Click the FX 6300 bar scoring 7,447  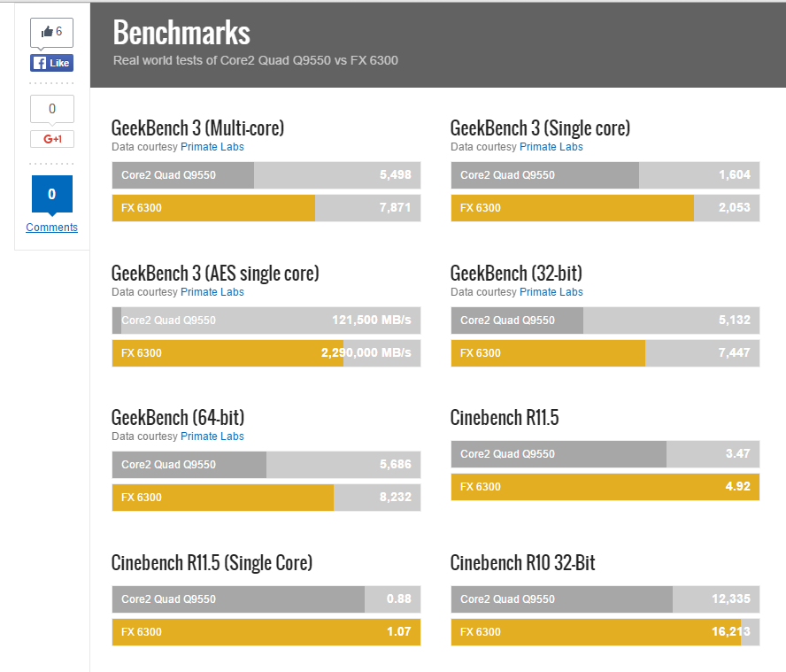[605, 353]
